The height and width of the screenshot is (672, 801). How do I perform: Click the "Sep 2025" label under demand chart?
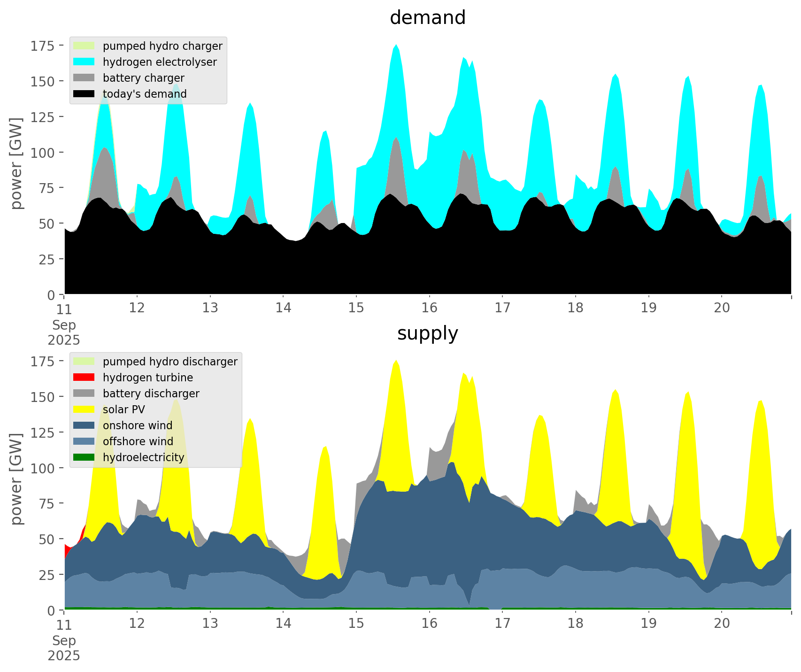coord(64,332)
